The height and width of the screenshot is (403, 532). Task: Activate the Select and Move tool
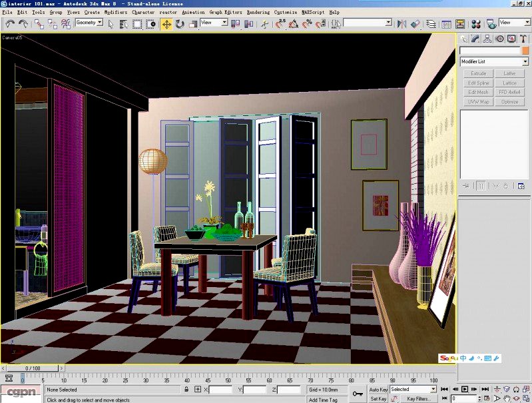[166, 24]
